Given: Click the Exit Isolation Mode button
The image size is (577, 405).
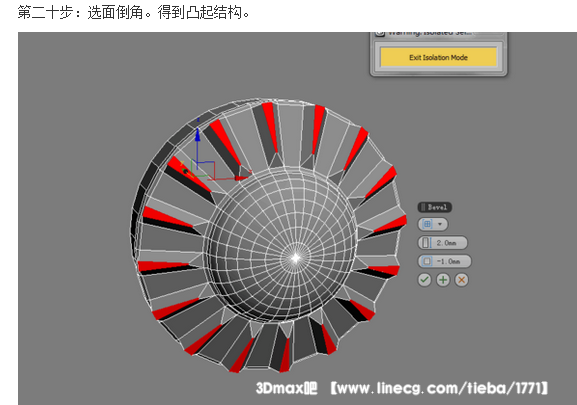Looking at the screenshot, I should click(x=438, y=57).
